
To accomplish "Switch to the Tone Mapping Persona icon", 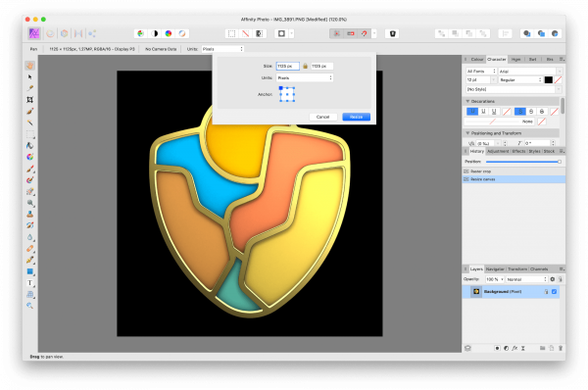I will [78, 33].
